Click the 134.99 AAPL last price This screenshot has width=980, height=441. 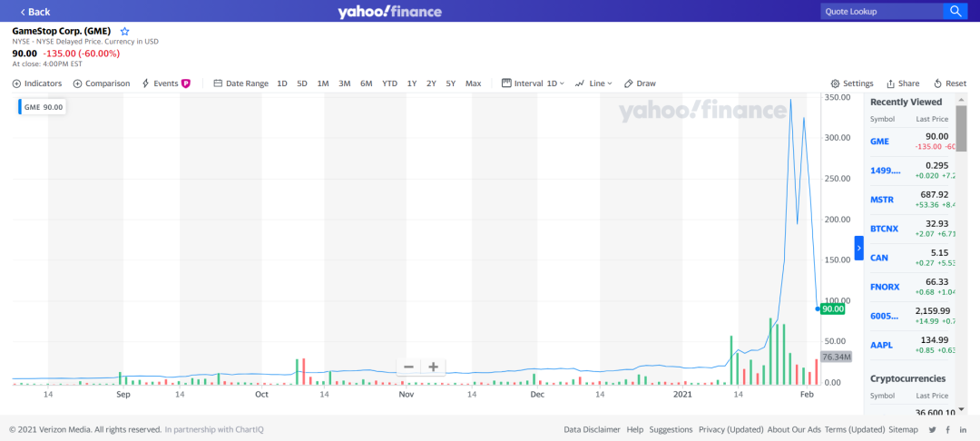(x=935, y=339)
